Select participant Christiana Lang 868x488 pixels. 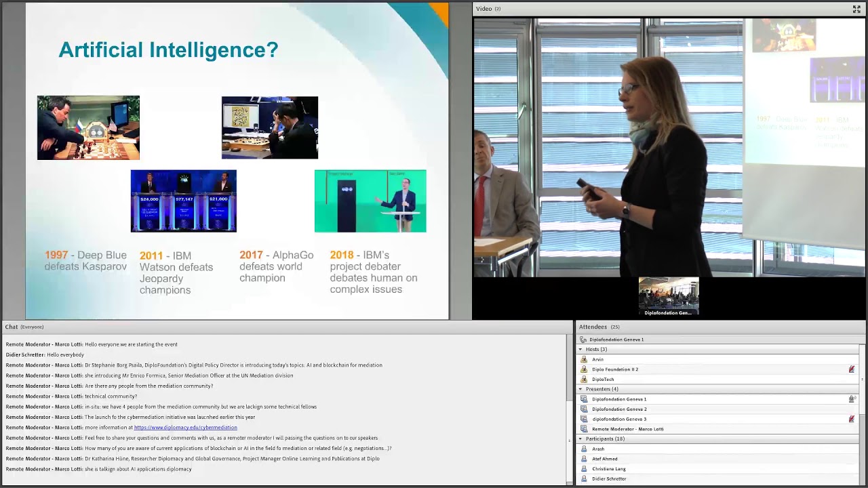coord(609,469)
